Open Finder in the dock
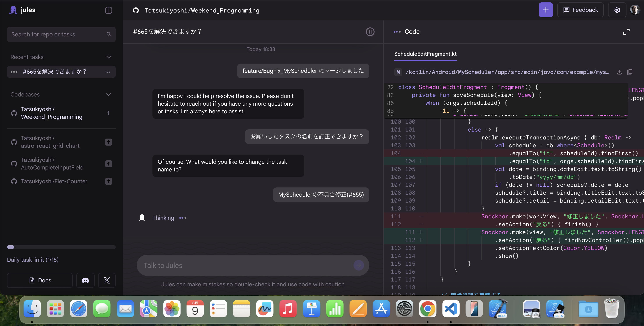 click(x=32, y=309)
